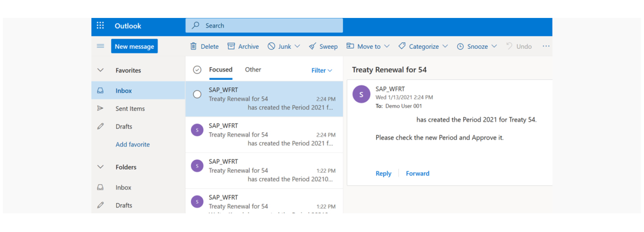Open Drafts under Folders

138,205
